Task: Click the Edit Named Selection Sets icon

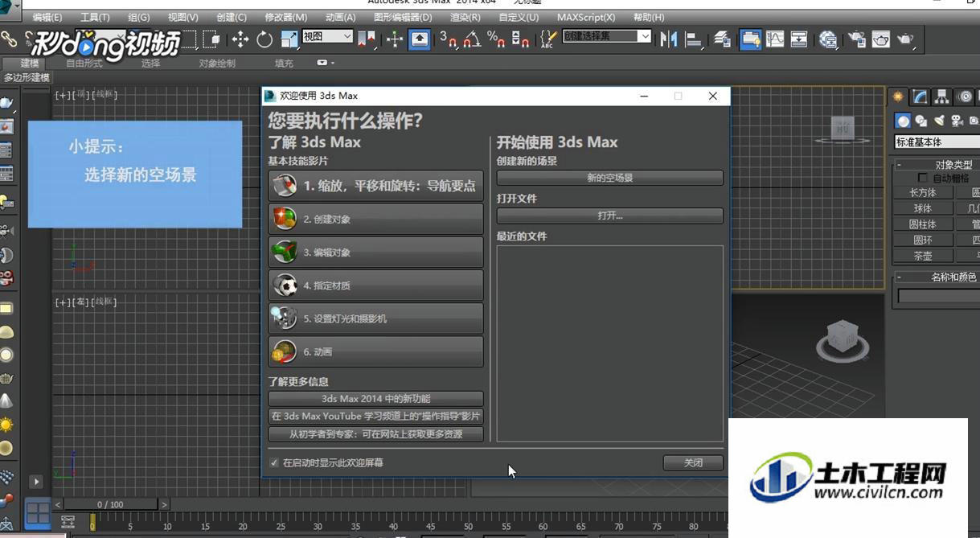Action: coord(548,39)
